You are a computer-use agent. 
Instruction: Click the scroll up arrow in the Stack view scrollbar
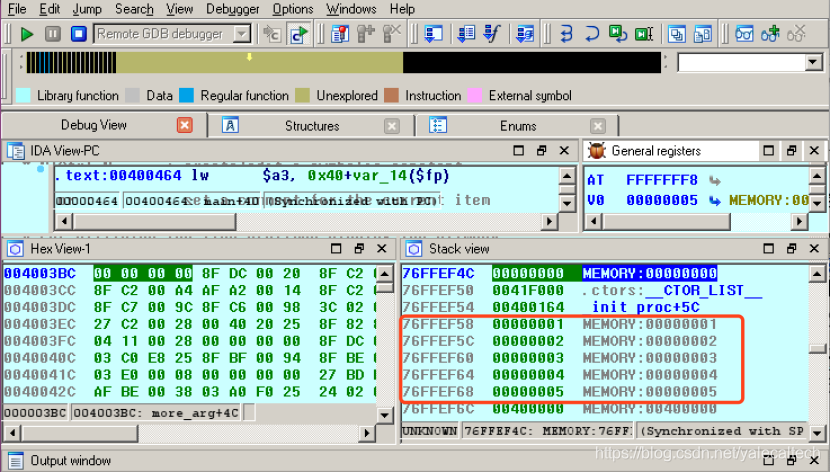coord(817,274)
